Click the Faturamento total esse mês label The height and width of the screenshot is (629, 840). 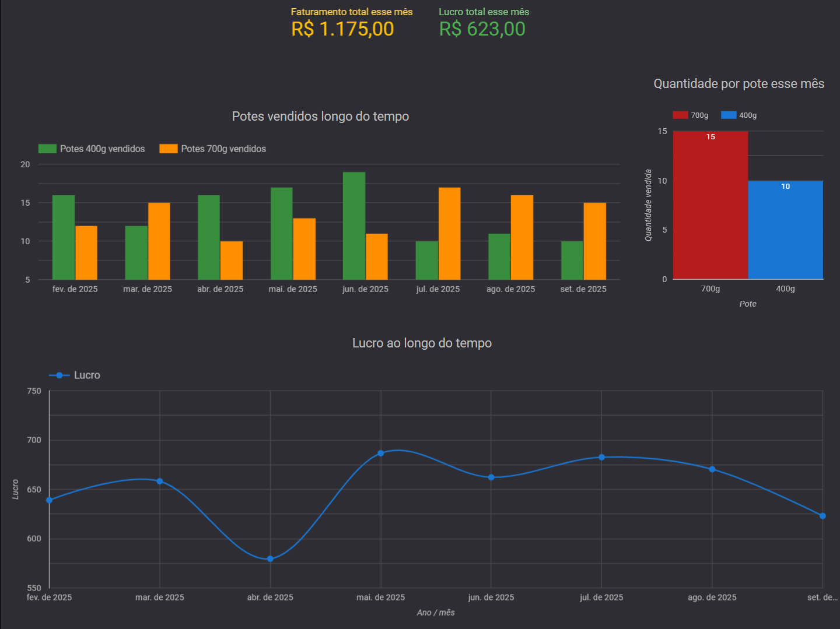click(x=352, y=12)
